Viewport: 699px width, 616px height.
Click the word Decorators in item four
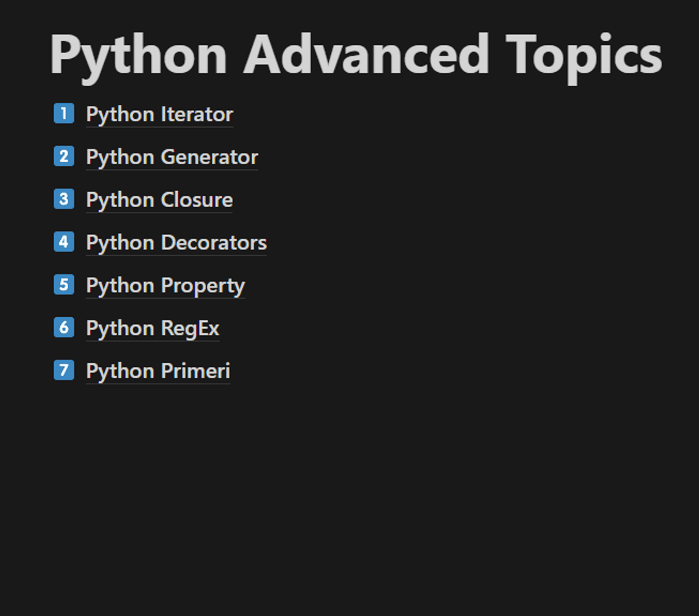[x=213, y=243]
